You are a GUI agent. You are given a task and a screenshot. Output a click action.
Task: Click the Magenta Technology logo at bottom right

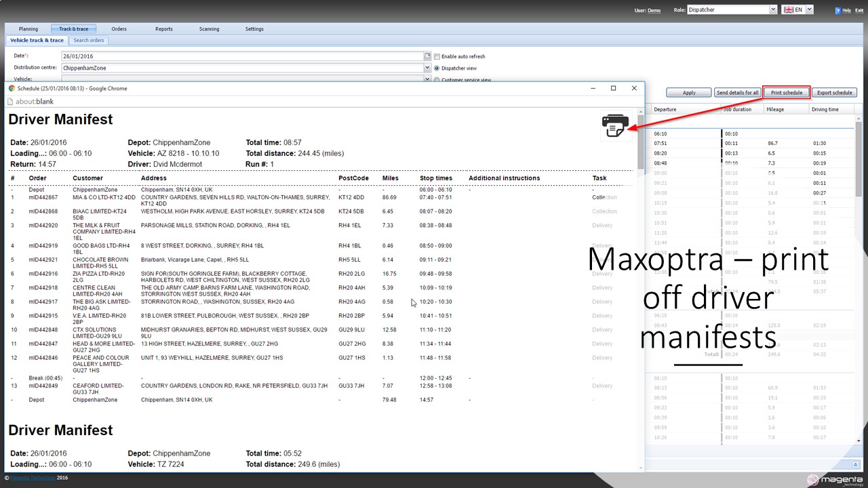(x=835, y=479)
